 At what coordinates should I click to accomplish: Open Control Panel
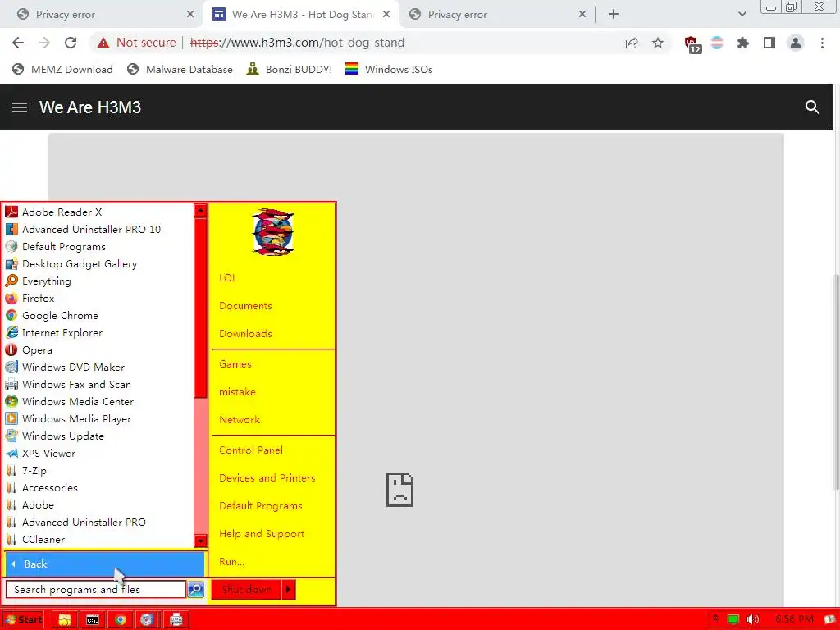(x=251, y=450)
